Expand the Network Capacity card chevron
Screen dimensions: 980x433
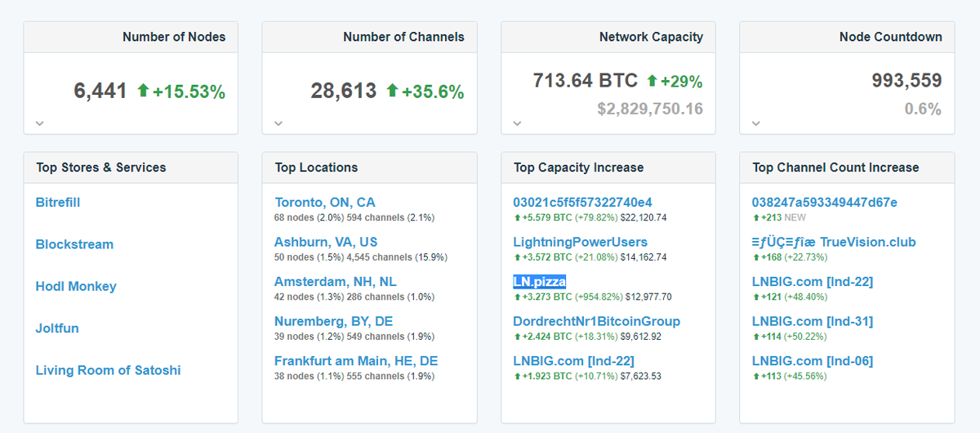(516, 123)
